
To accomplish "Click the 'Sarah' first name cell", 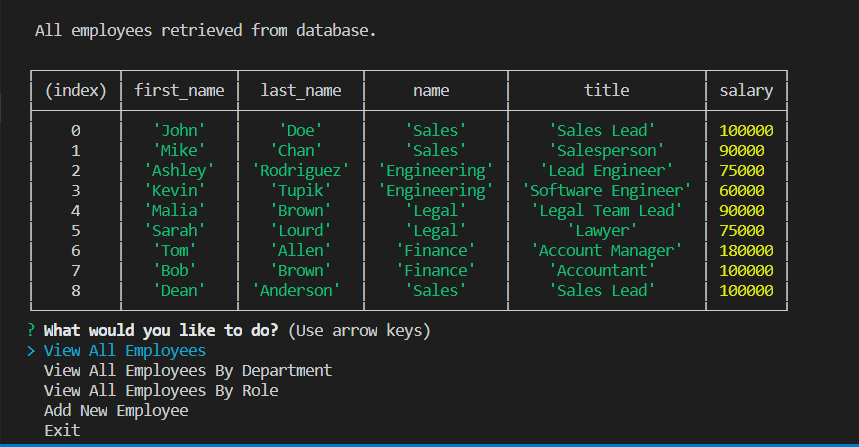I will click(x=175, y=231).
